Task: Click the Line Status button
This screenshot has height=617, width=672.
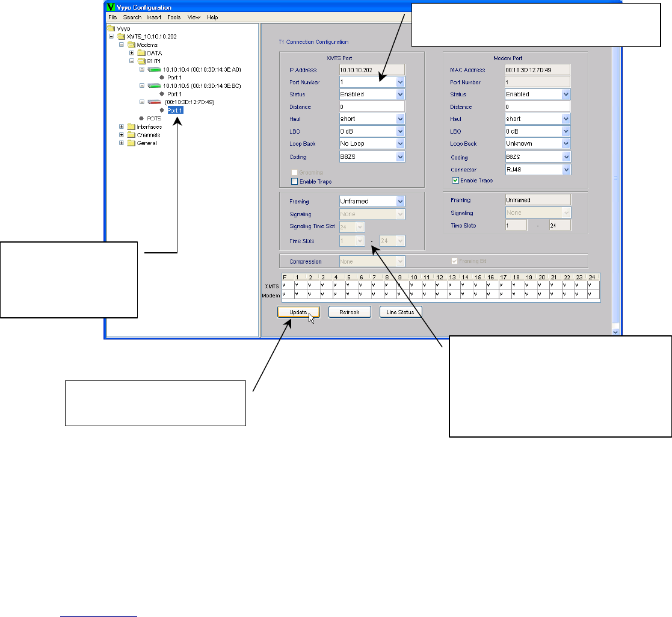Action: pos(400,312)
